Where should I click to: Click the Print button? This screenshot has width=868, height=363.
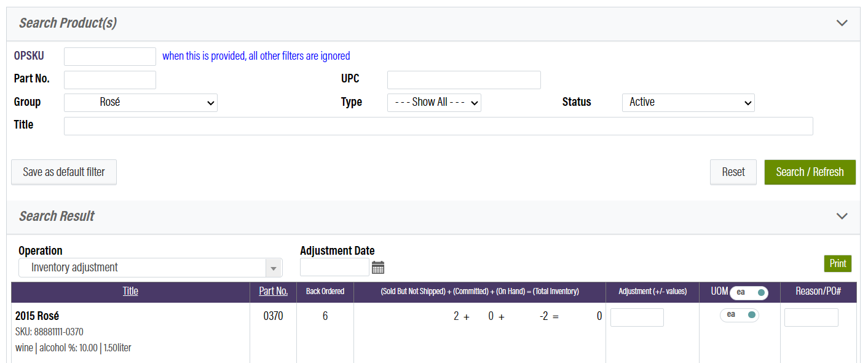(x=837, y=263)
